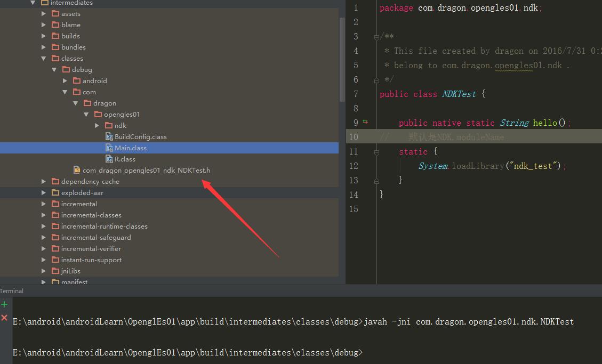The height and width of the screenshot is (364, 602).
Task: Click line number 10 in the gutter
Action: click(354, 137)
